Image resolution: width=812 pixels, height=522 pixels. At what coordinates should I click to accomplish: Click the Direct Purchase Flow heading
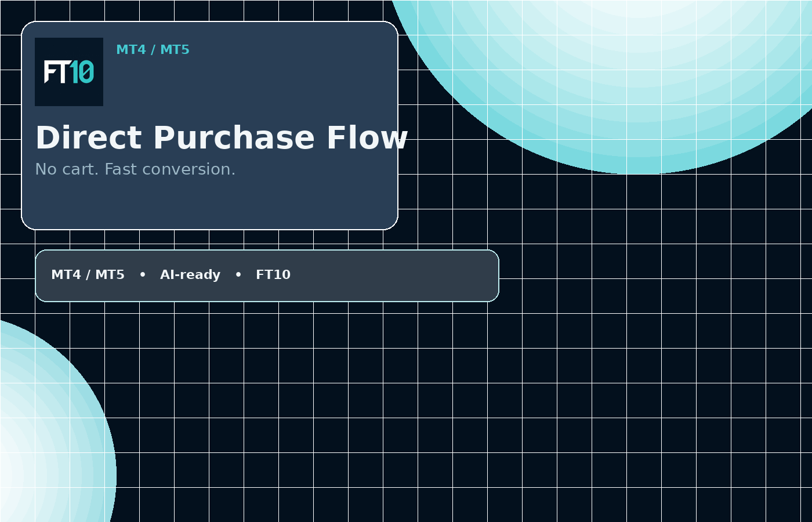(222, 138)
